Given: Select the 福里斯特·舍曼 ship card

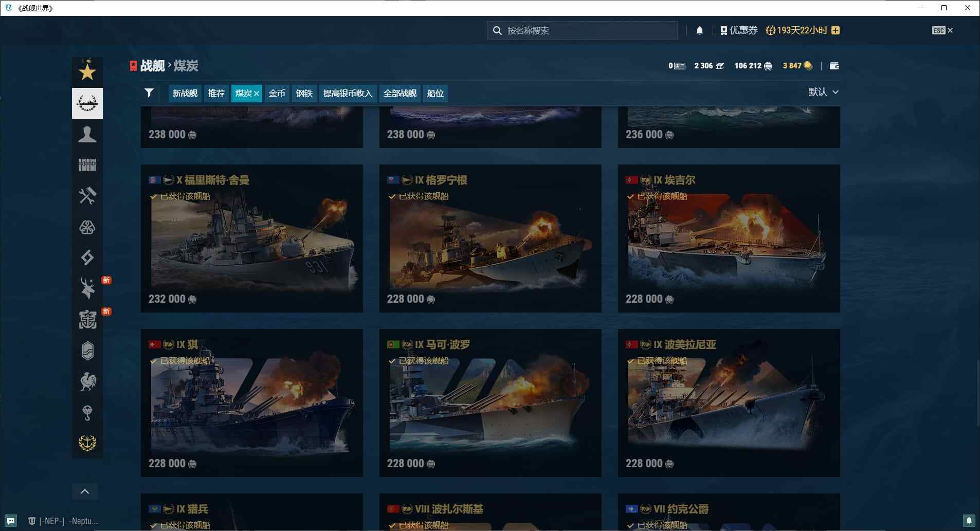Looking at the screenshot, I should coord(251,238).
